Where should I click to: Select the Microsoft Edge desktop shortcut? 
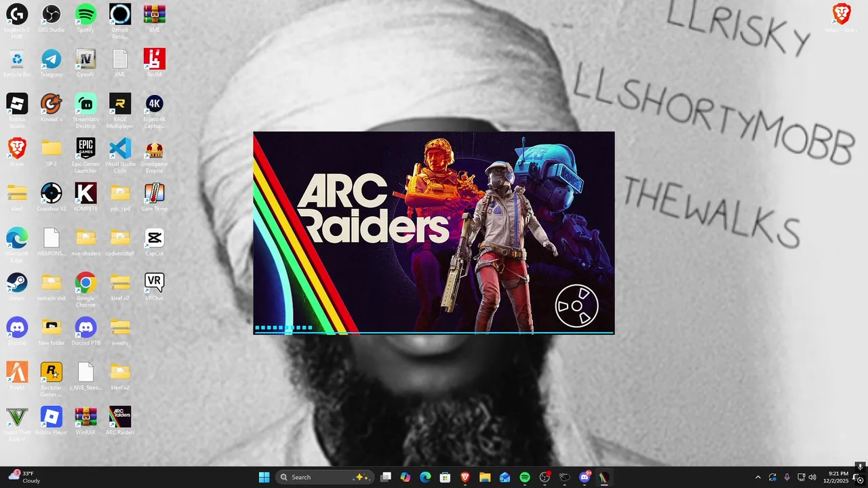click(17, 244)
